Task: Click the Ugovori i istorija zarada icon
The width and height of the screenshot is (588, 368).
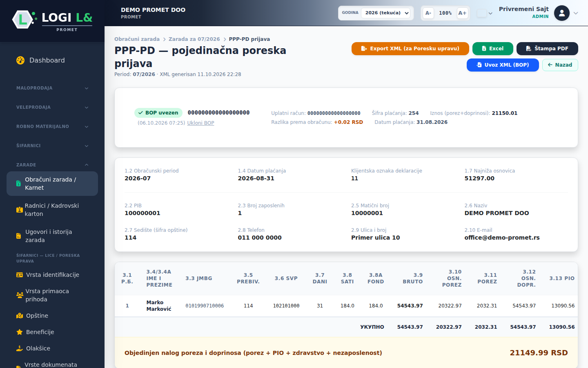Action: pyautogui.click(x=18, y=236)
